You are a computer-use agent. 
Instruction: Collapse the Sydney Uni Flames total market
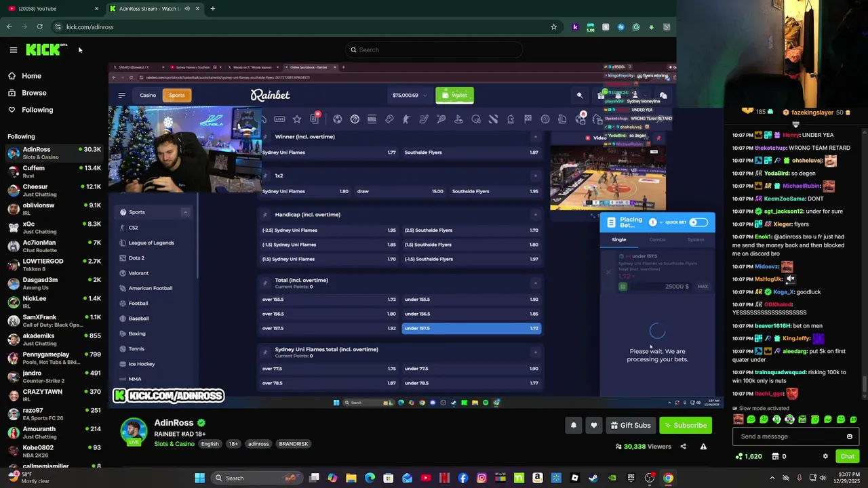536,352
